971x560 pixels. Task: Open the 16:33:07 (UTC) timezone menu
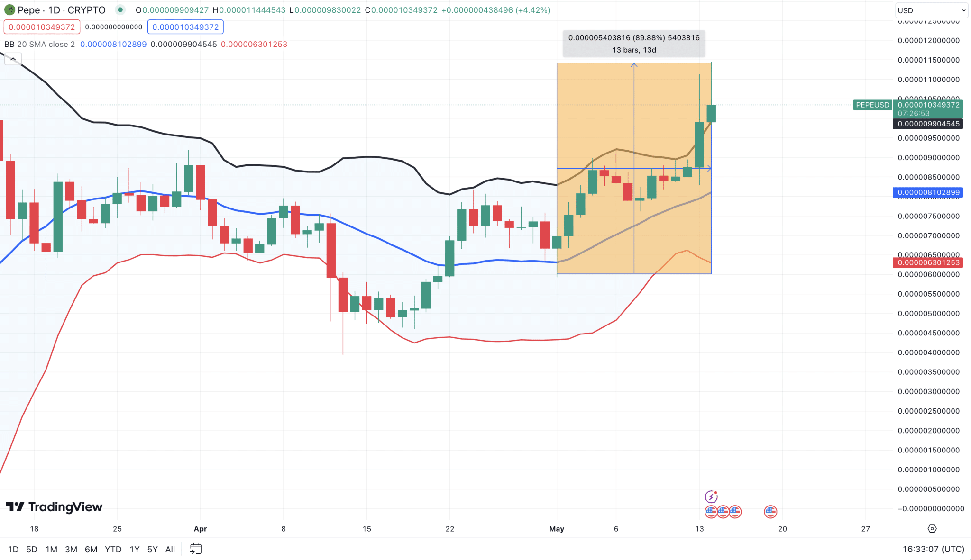933,549
